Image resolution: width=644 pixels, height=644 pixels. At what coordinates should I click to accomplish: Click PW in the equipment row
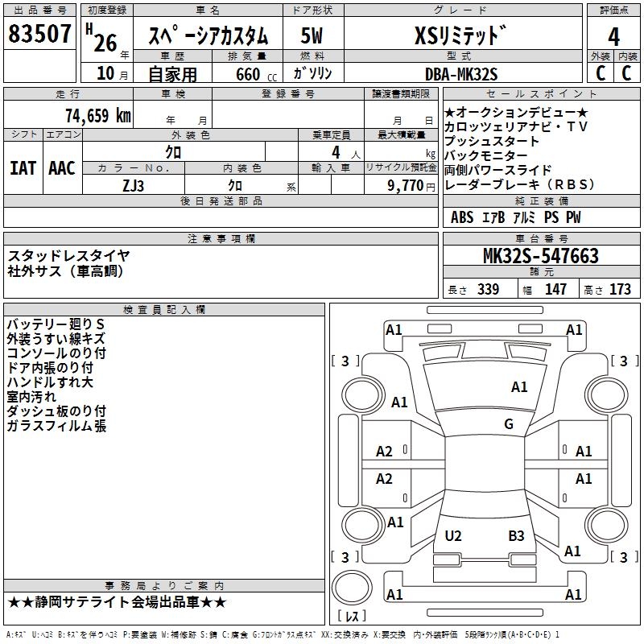click(x=573, y=217)
